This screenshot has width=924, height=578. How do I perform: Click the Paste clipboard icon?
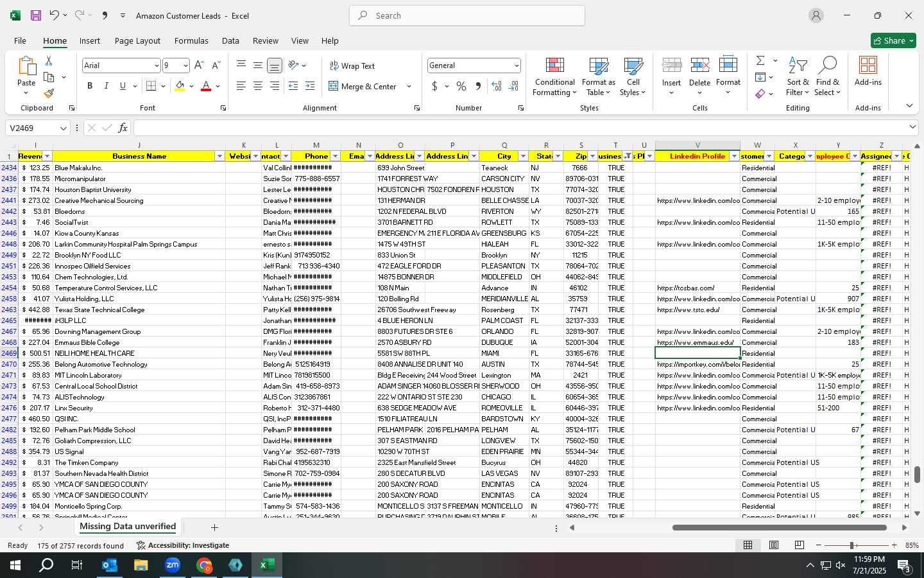[26, 66]
